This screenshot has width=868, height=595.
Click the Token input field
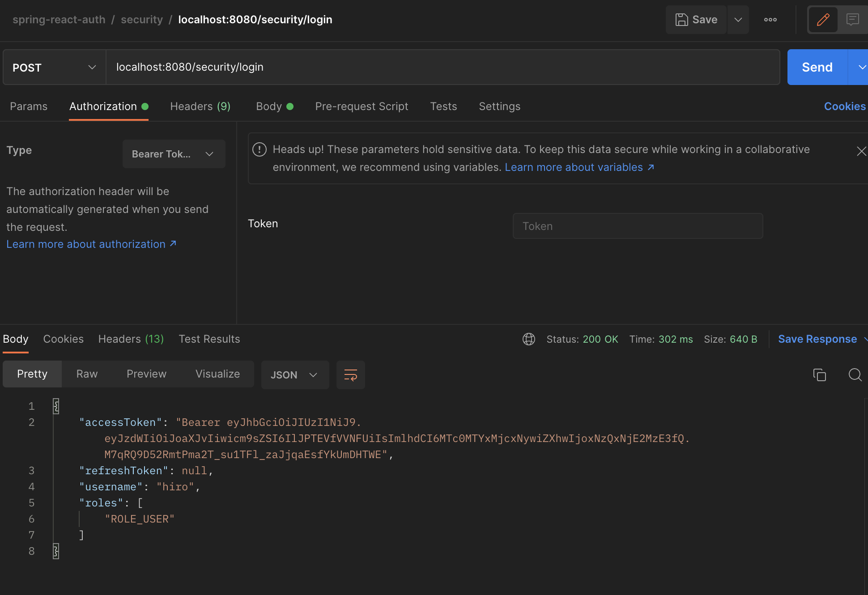coord(637,226)
